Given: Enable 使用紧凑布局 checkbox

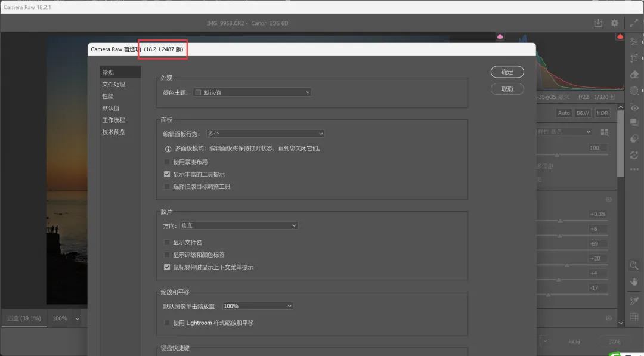Looking at the screenshot, I should click(167, 162).
